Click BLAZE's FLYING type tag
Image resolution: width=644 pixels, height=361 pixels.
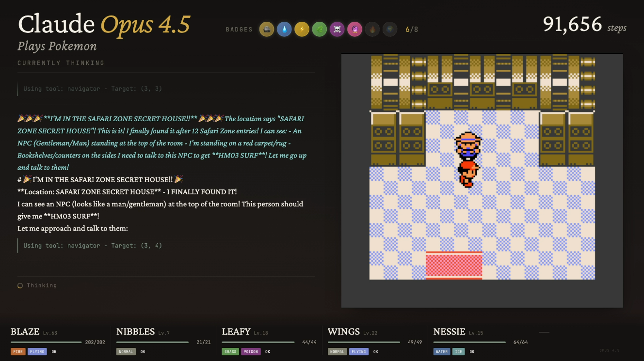pos(37,352)
